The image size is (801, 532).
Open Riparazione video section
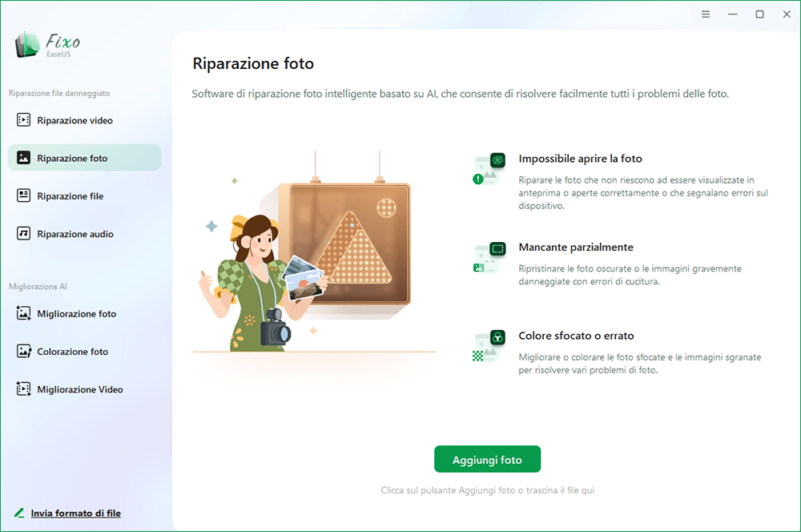coord(84,120)
